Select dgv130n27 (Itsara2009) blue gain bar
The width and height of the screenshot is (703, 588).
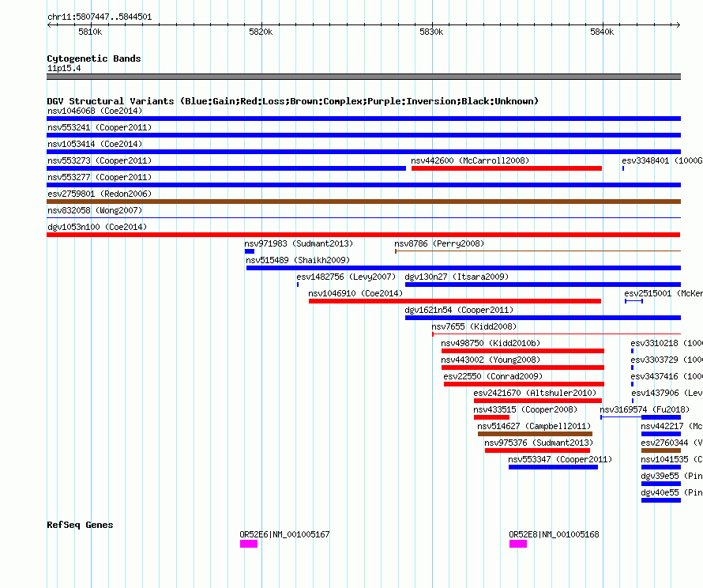pyautogui.click(x=543, y=285)
